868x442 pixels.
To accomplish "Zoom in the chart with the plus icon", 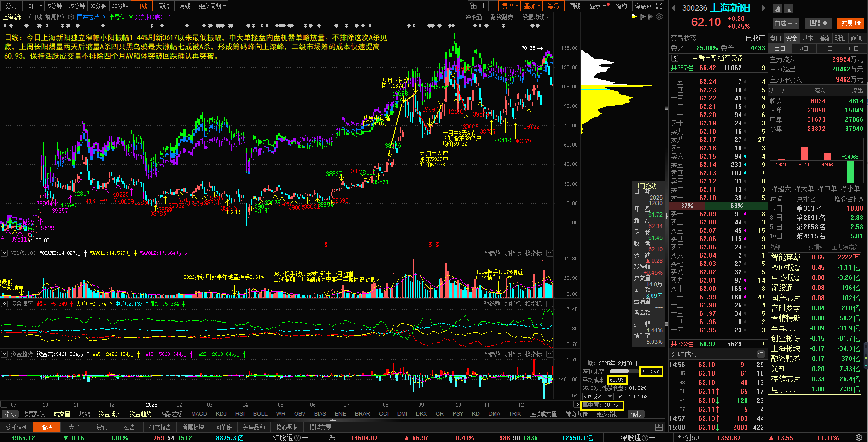I will click(x=483, y=6).
